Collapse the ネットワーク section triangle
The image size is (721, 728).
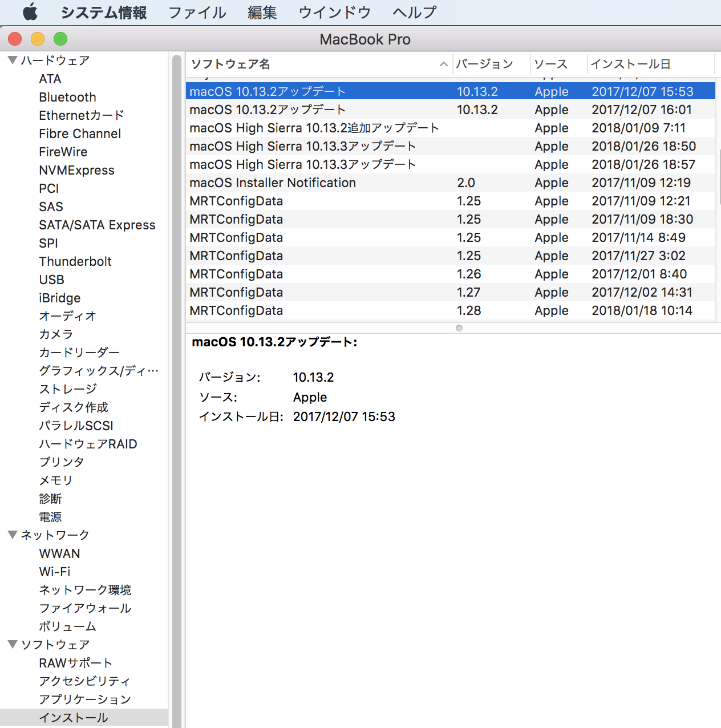[x=13, y=535]
